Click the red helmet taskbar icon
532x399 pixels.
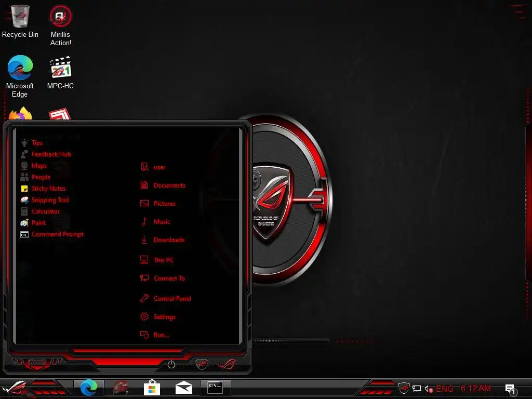pos(121,388)
